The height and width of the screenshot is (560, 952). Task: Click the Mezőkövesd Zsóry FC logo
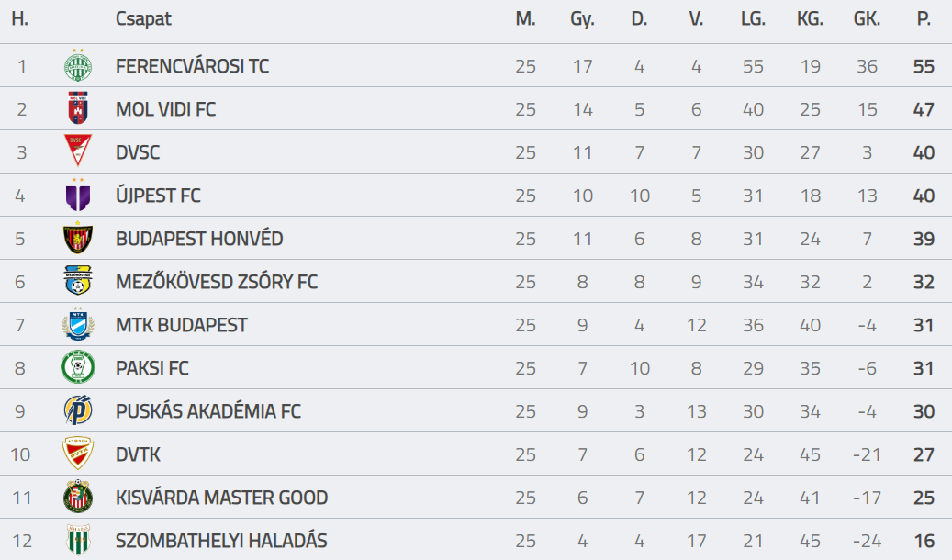click(78, 281)
